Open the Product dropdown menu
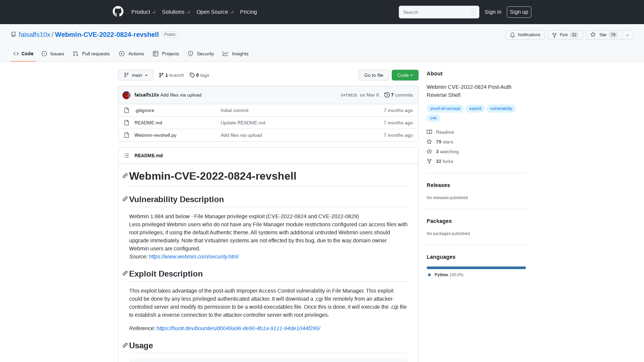644x362 pixels. pos(143,12)
